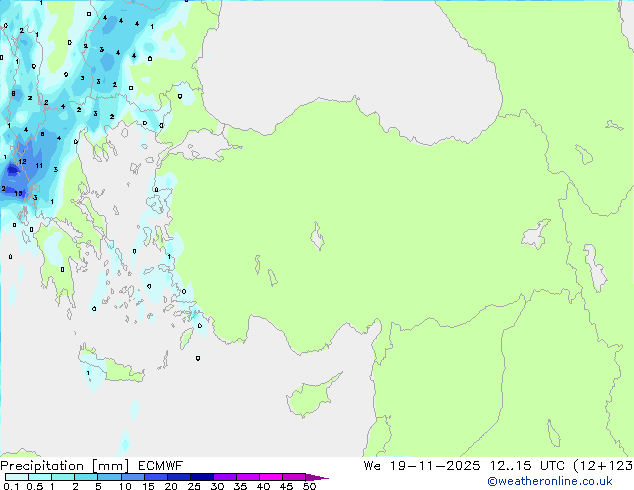Click the legend label '50'
634x490 pixels.
pyautogui.click(x=309, y=486)
